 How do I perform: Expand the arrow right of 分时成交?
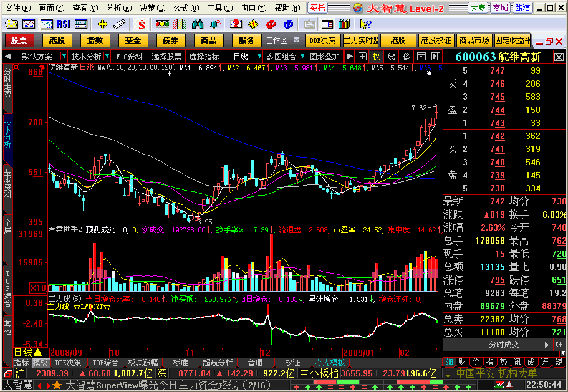(x=547, y=345)
